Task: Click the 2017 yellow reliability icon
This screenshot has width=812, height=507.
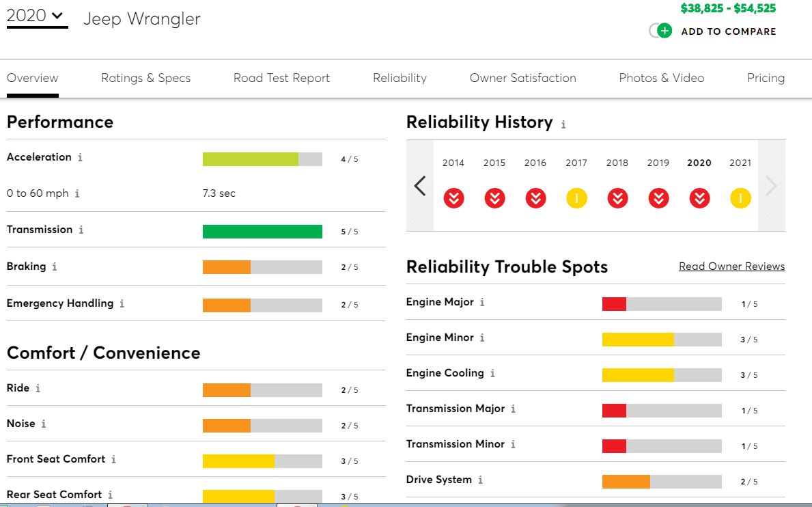Action: (576, 198)
